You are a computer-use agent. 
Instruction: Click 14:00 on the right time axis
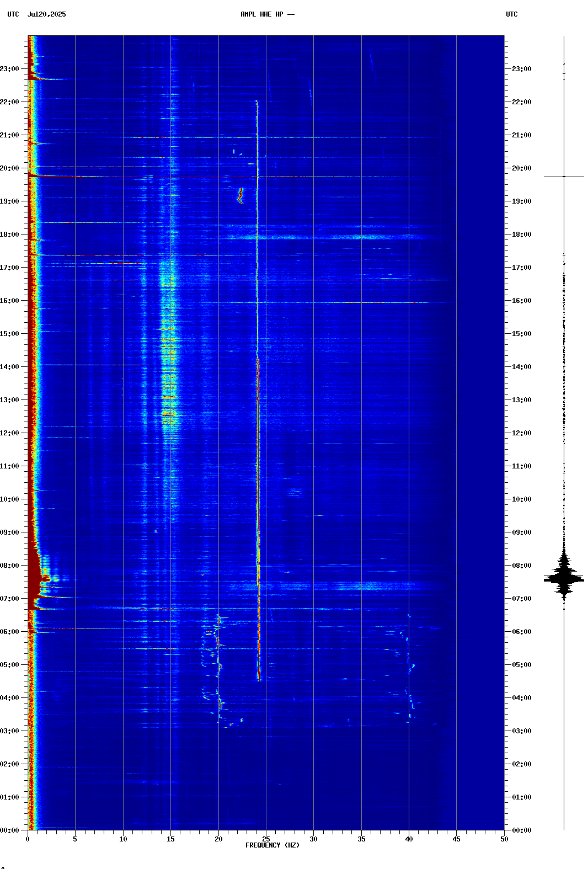(x=522, y=367)
